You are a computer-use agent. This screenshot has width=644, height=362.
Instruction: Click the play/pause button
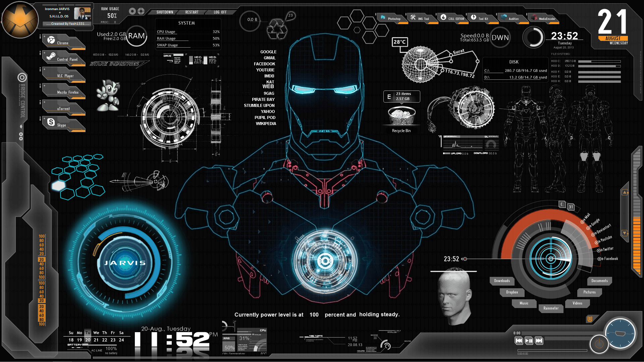(529, 341)
